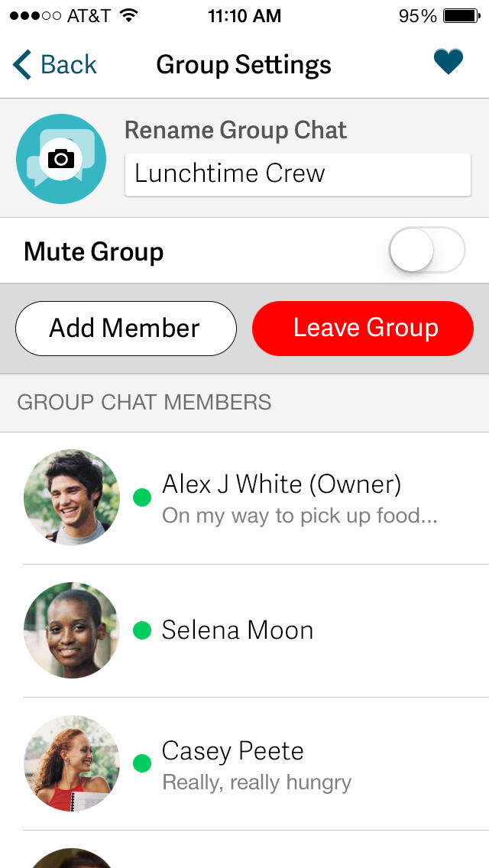Open Selena Moon's profile photo
This screenshot has width=489, height=868.
[72, 630]
